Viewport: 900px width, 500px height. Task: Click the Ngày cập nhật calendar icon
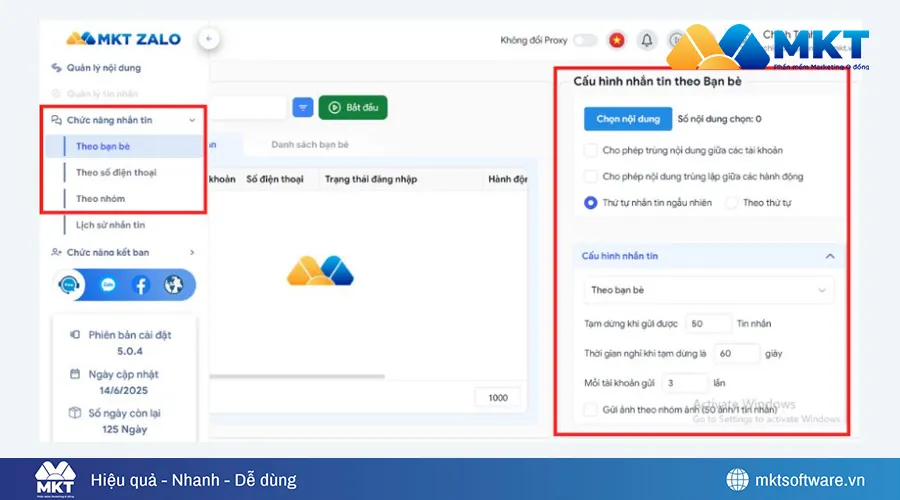click(x=75, y=374)
